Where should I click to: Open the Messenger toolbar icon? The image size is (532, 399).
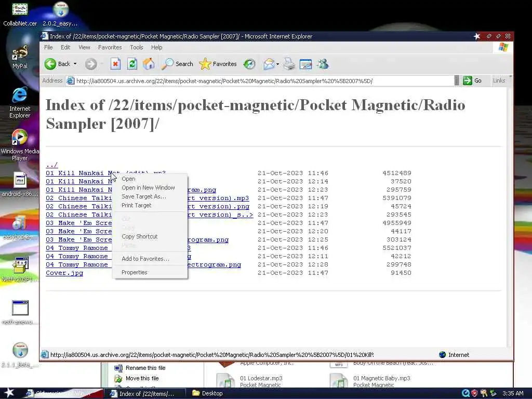click(x=323, y=64)
